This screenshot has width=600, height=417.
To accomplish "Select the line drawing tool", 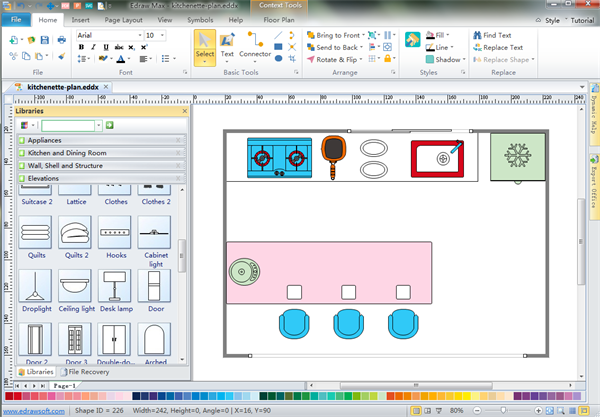I will 278,36.
